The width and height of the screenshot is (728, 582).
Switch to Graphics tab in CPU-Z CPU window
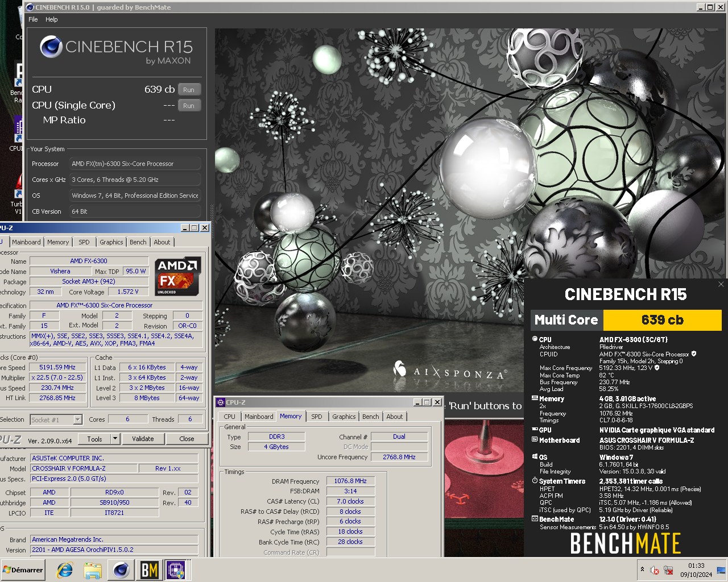[111, 242]
